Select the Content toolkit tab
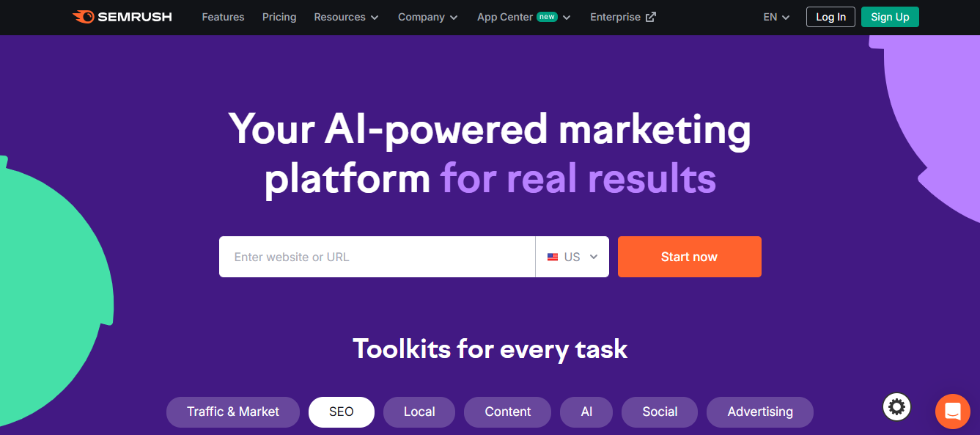 click(x=507, y=412)
